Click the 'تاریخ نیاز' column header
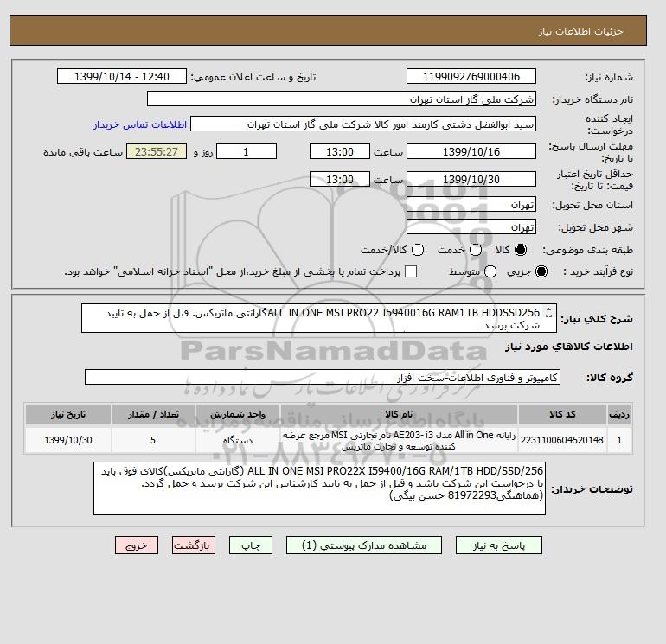The width and height of the screenshot is (666, 644). click(x=68, y=414)
